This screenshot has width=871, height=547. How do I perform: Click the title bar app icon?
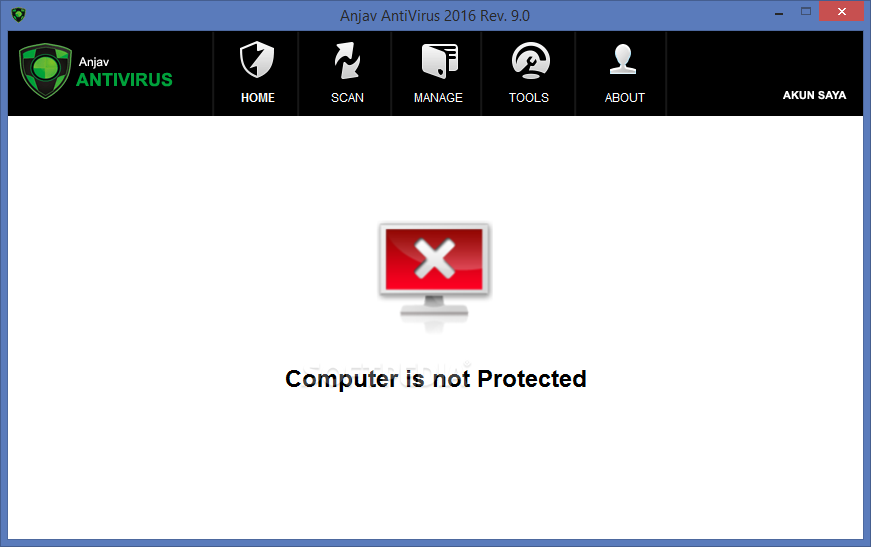pos(18,14)
